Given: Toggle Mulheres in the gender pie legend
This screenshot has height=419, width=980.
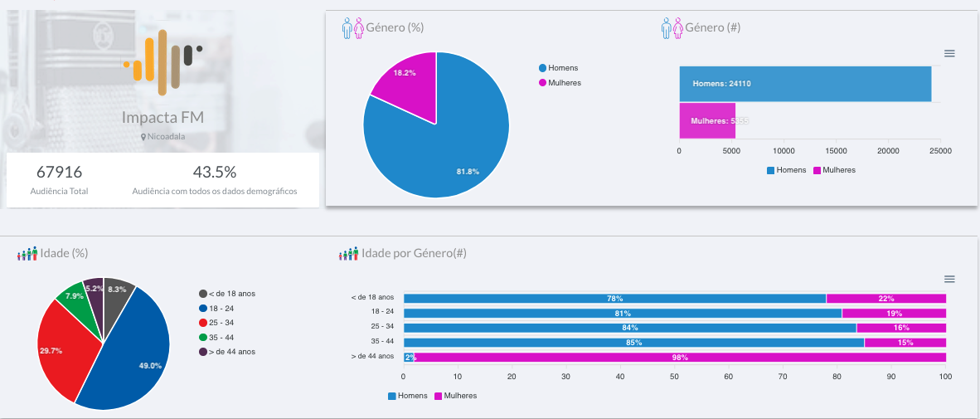Looking at the screenshot, I should point(564,83).
